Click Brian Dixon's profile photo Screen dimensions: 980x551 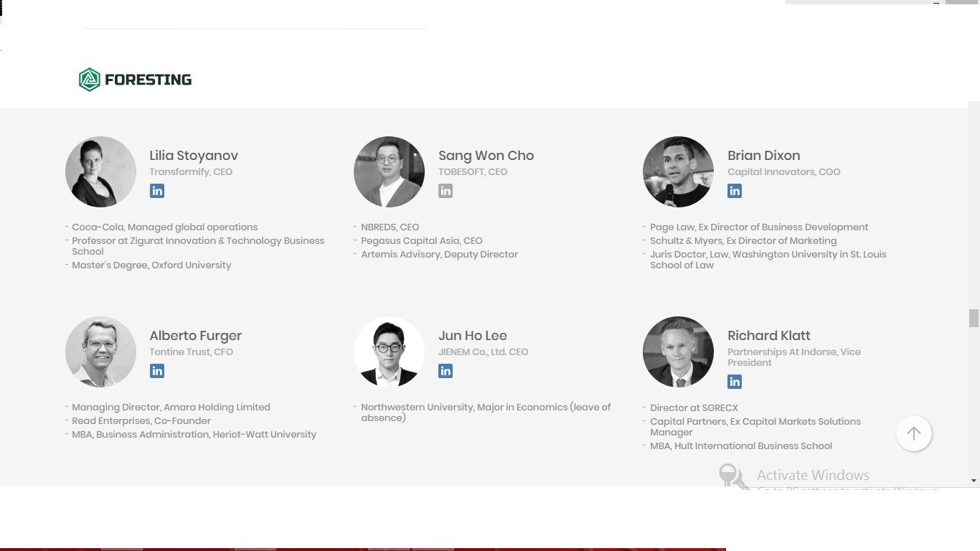[x=679, y=172]
